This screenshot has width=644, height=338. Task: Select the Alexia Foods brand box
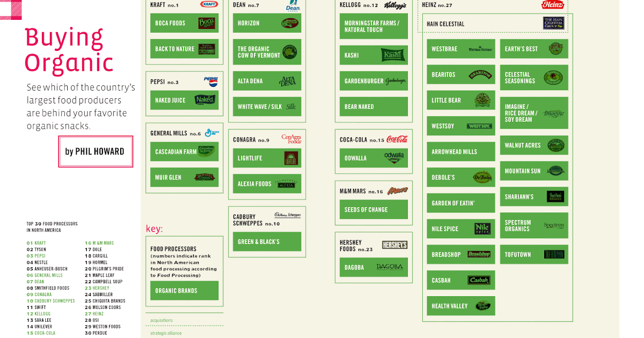(x=267, y=184)
